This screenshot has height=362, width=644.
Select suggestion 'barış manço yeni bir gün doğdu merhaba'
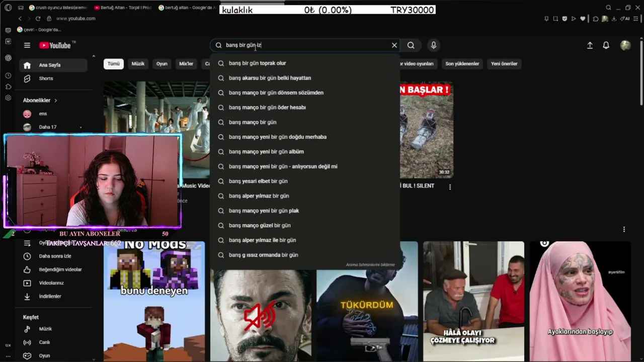[x=305, y=137]
